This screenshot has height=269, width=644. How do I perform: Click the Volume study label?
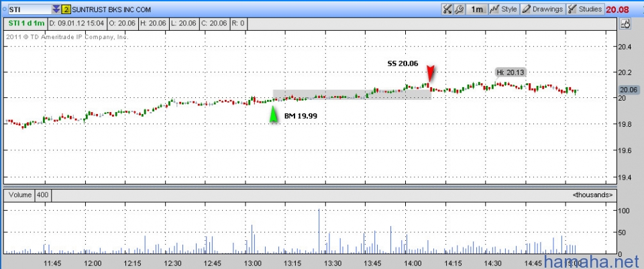click(x=19, y=195)
